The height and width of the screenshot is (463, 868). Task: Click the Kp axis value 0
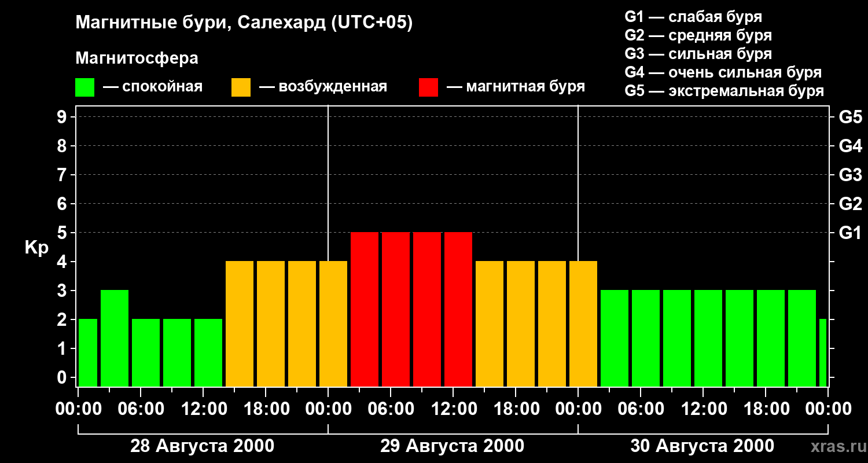click(x=63, y=377)
